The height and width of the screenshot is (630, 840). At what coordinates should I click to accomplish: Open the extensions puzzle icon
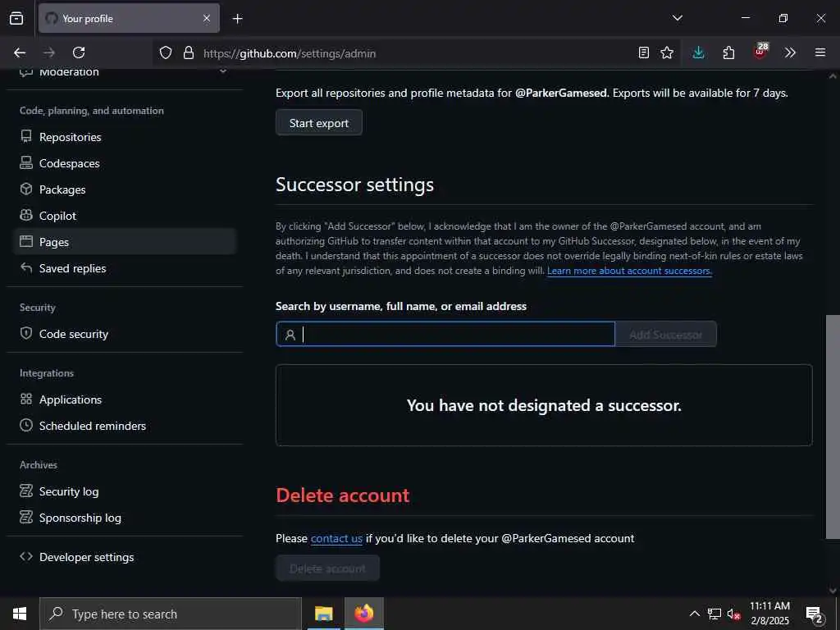[x=728, y=52]
